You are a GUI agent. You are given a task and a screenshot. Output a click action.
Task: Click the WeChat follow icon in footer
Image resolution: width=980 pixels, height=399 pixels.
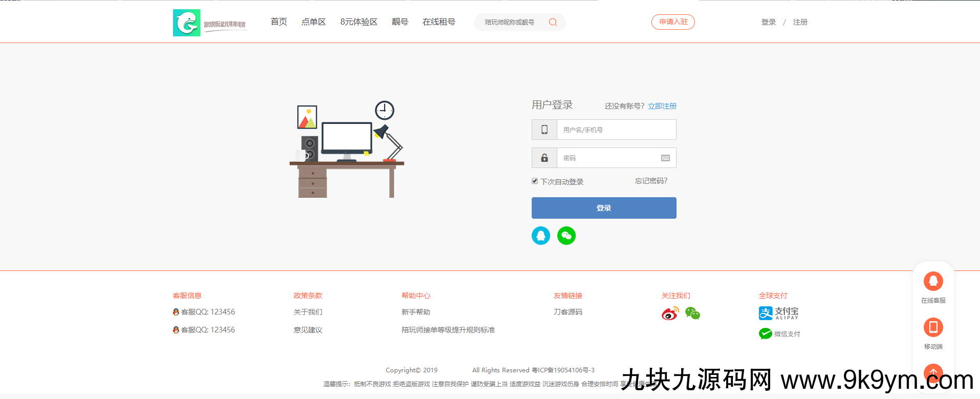tap(692, 313)
